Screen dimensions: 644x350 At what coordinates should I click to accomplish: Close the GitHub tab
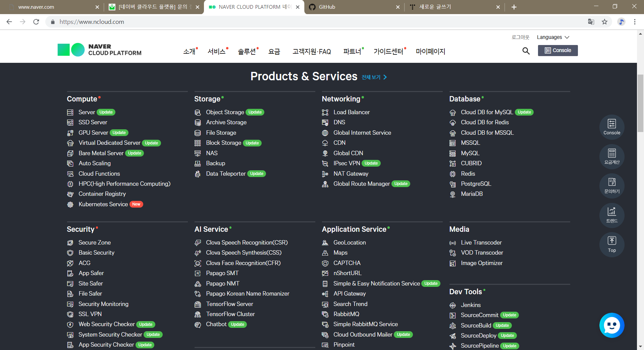coord(398,7)
